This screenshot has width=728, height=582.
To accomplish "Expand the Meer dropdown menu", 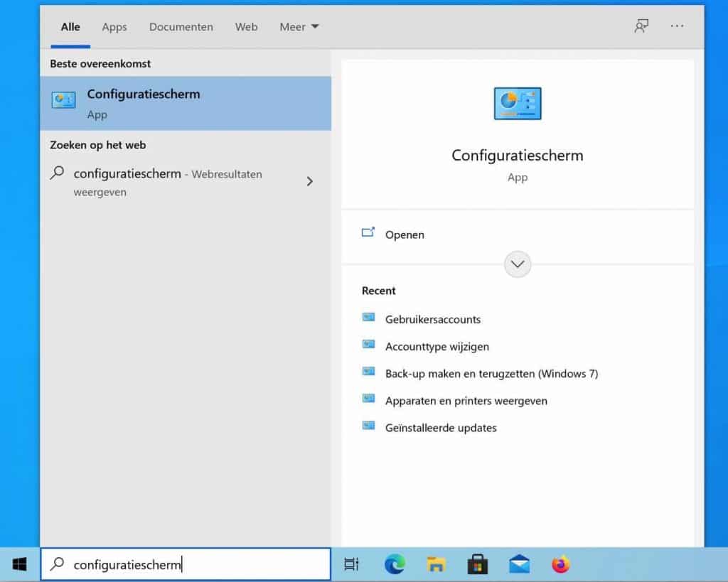I will pos(299,26).
